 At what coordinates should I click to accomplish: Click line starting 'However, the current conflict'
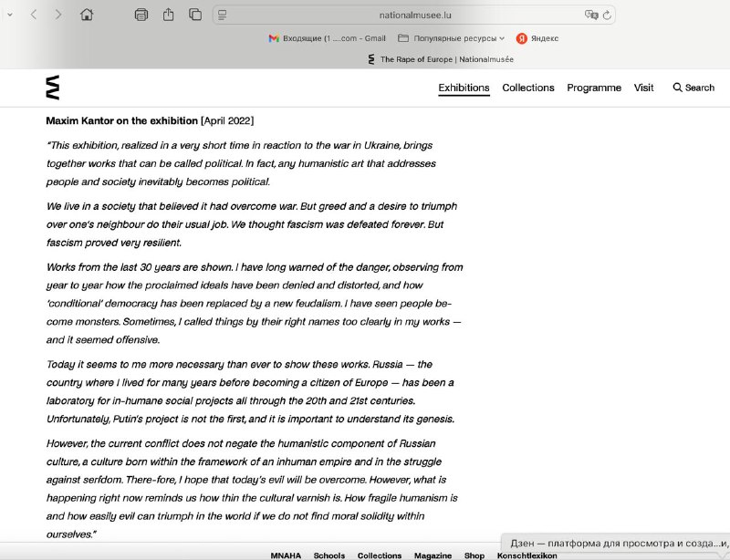(x=241, y=443)
